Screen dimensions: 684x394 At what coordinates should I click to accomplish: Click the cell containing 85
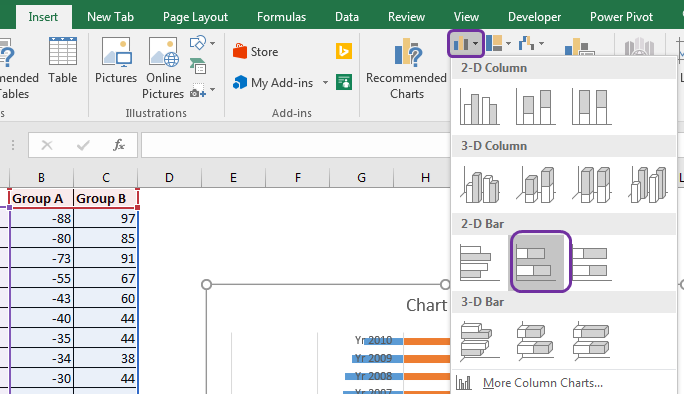[x=106, y=238]
